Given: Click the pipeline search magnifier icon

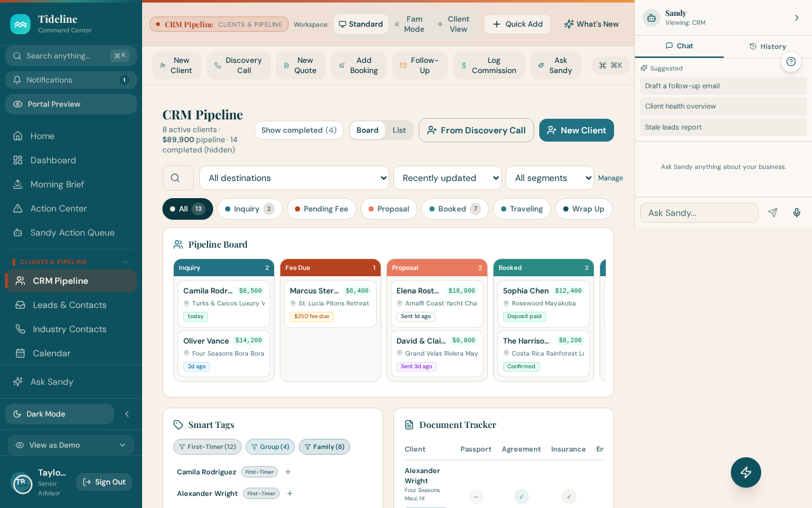Looking at the screenshot, I should click(178, 178).
